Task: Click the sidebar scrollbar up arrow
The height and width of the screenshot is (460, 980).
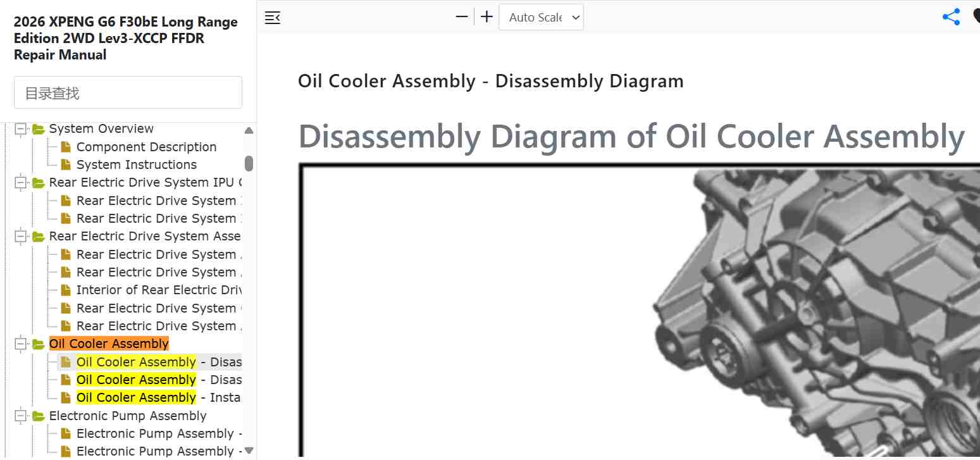Action: pos(249,130)
